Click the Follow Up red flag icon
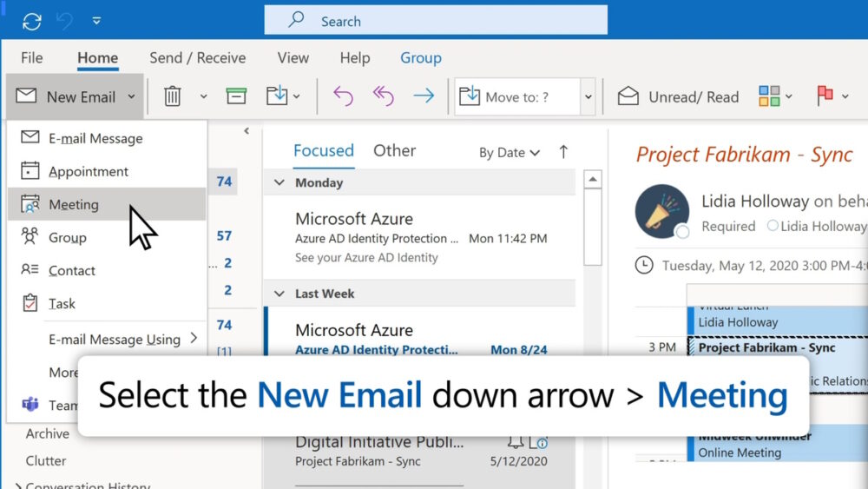The image size is (868, 489). pyautogui.click(x=825, y=96)
